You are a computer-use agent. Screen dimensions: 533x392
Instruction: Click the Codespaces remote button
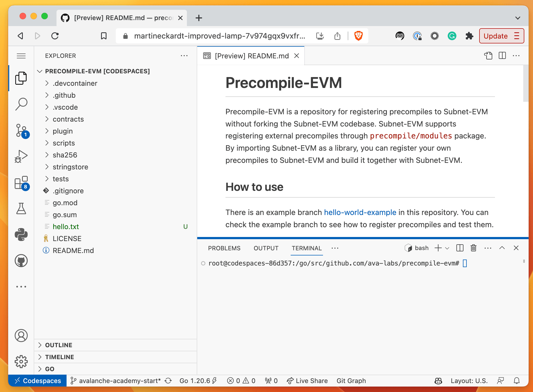(37, 381)
